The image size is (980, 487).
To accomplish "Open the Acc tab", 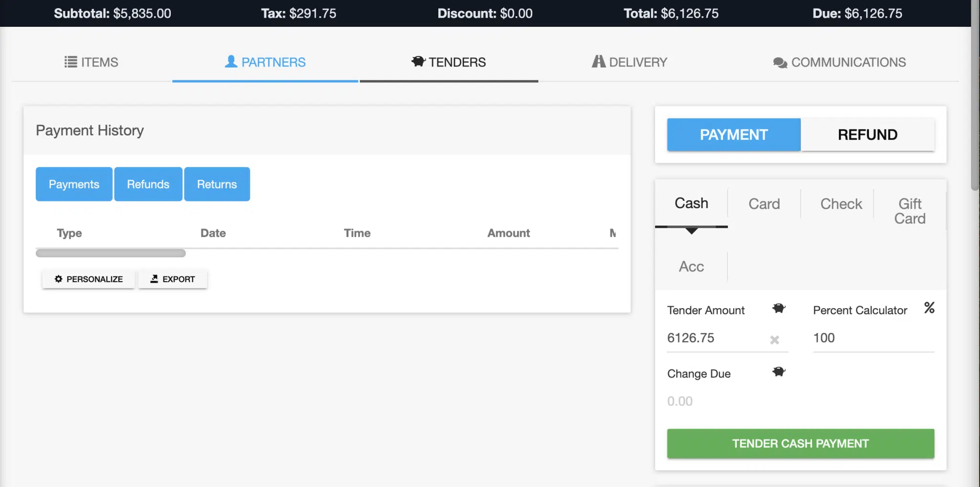I will click(x=690, y=266).
